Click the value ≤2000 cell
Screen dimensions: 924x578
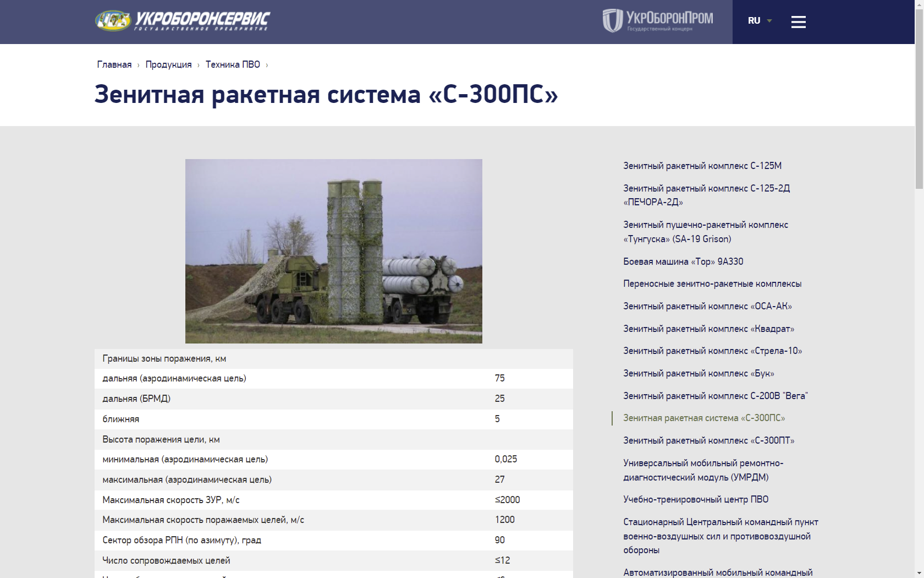(507, 500)
